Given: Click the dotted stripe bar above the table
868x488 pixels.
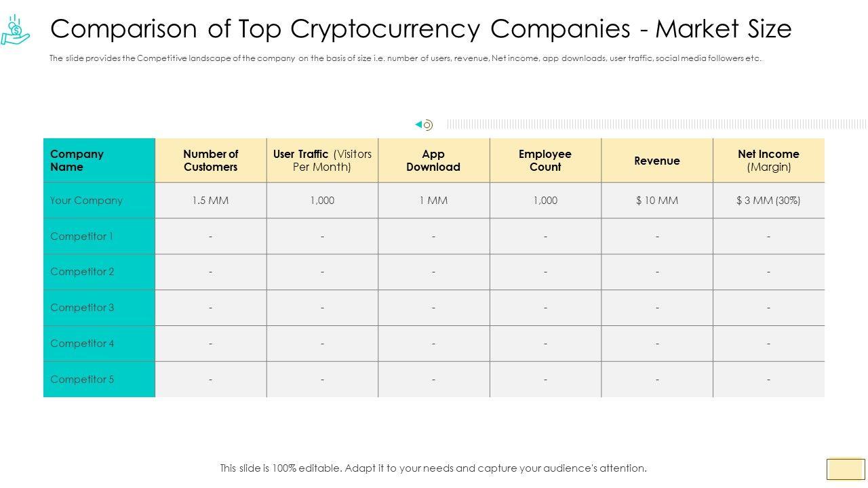Looking at the screenshot, I should point(656,124).
